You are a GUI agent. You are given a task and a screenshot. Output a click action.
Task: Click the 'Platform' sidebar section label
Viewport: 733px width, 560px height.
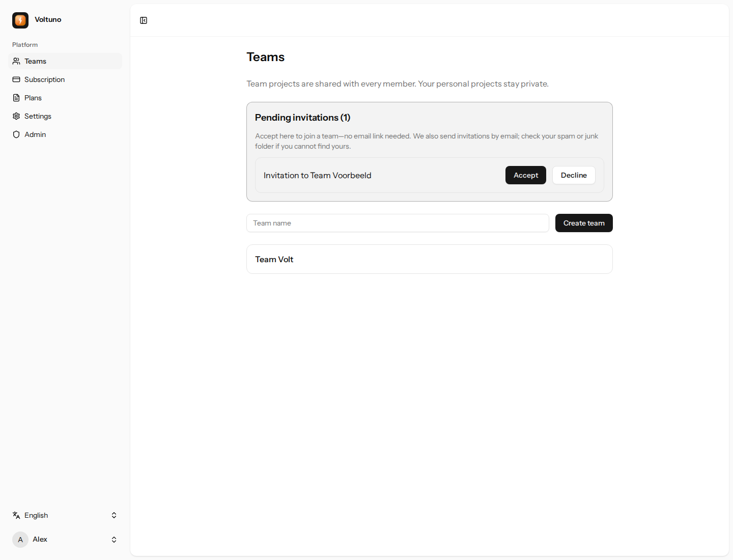click(25, 45)
